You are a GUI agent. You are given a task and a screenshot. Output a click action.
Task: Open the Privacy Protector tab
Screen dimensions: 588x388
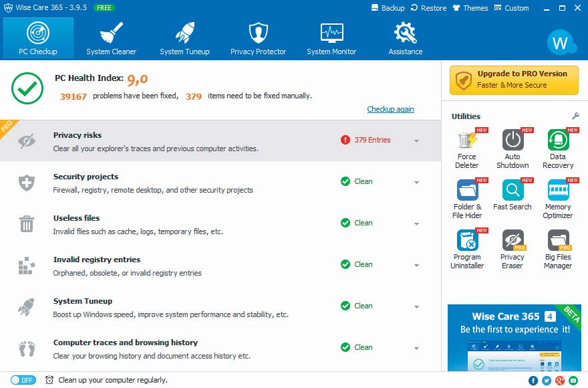click(258, 38)
